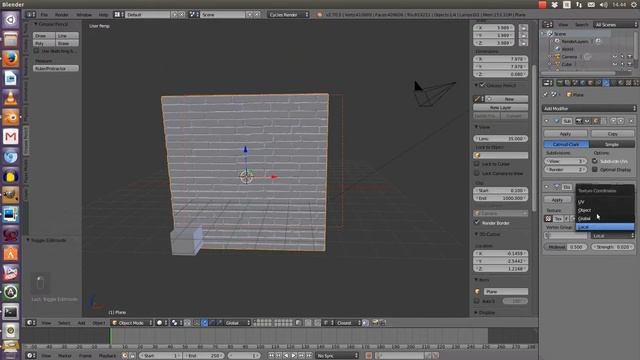Toggle the Subdivide UVs checkbox
This screenshot has height=360, width=640.
595,161
